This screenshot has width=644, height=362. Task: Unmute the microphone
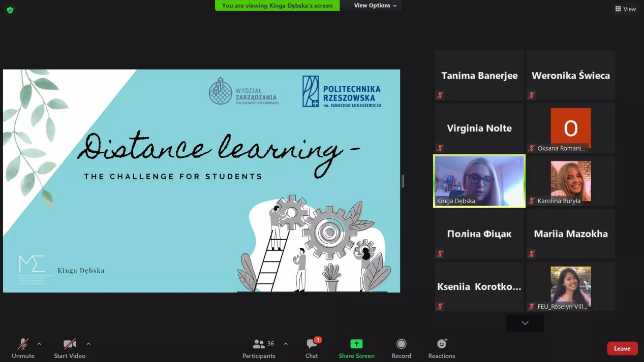(x=23, y=348)
